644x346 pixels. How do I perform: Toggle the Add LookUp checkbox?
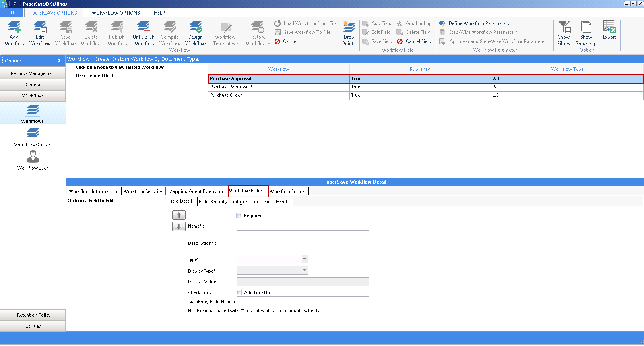(x=239, y=293)
